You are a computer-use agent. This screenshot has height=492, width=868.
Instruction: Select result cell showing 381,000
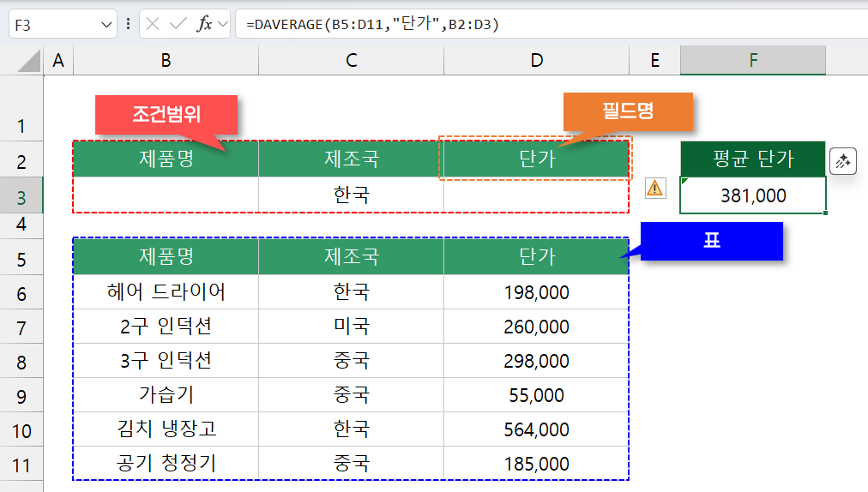coord(753,195)
